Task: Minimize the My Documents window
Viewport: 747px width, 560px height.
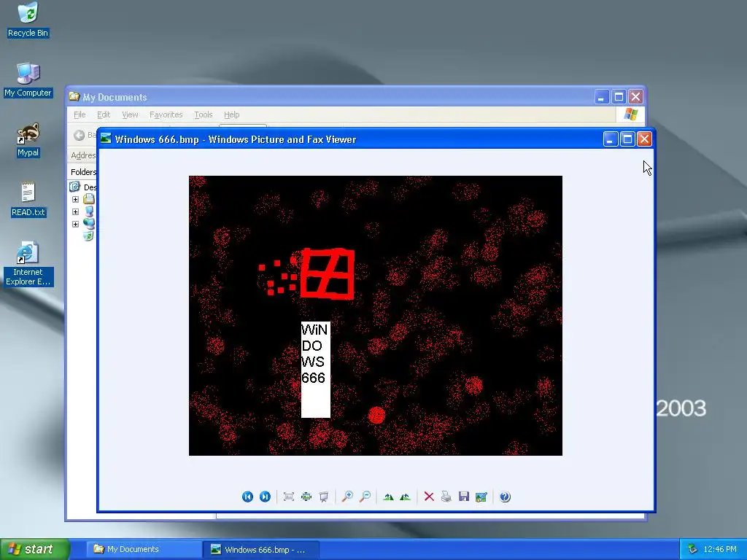Action: coord(602,97)
